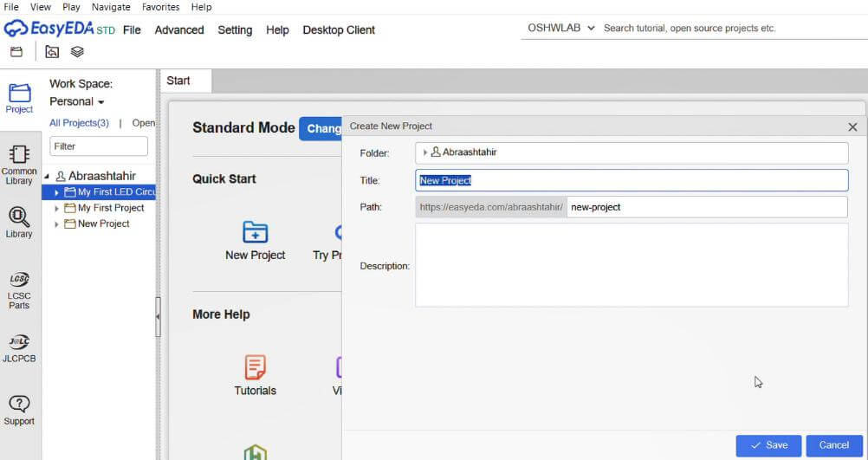Open the Setting menu
This screenshot has width=868, height=460.
(x=235, y=30)
